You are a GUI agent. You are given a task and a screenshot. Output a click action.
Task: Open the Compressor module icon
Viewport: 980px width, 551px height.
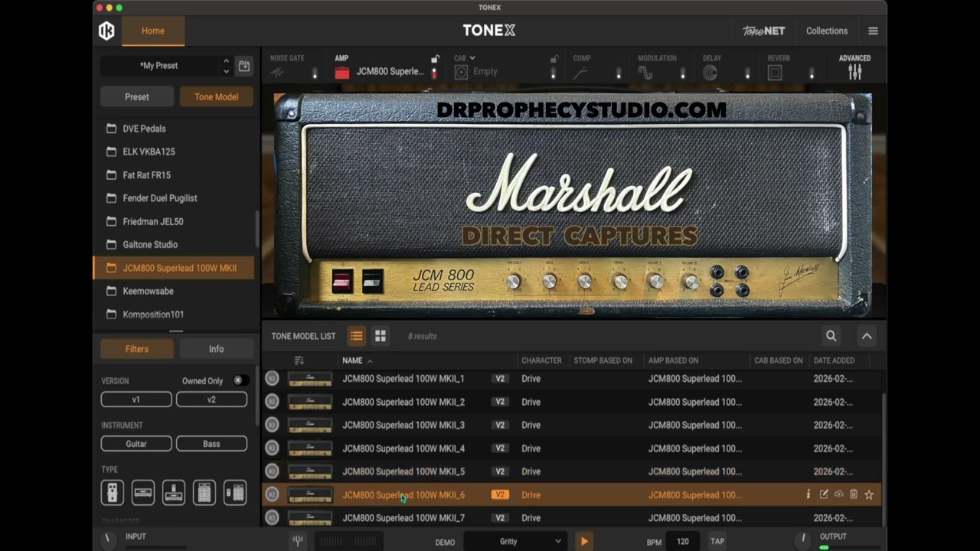point(581,73)
